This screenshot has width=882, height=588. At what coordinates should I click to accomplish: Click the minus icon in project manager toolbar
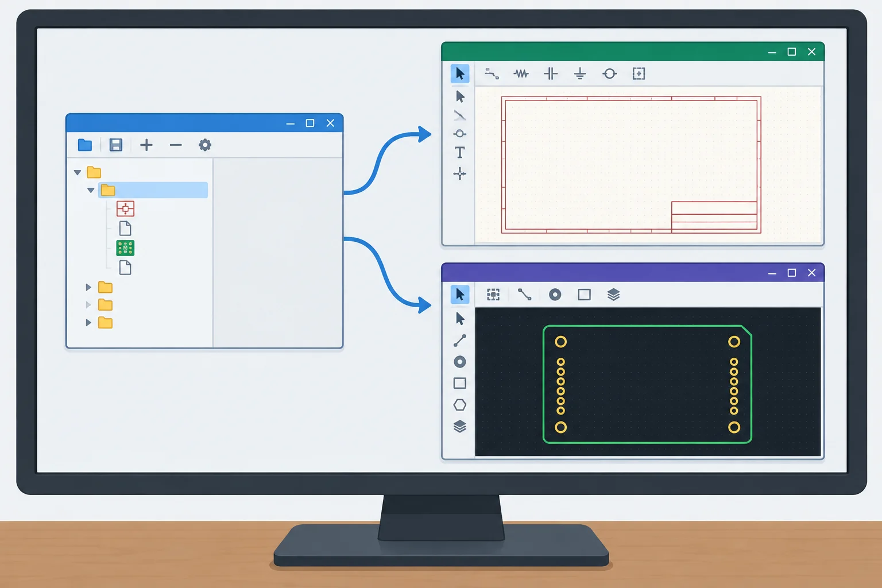click(176, 145)
